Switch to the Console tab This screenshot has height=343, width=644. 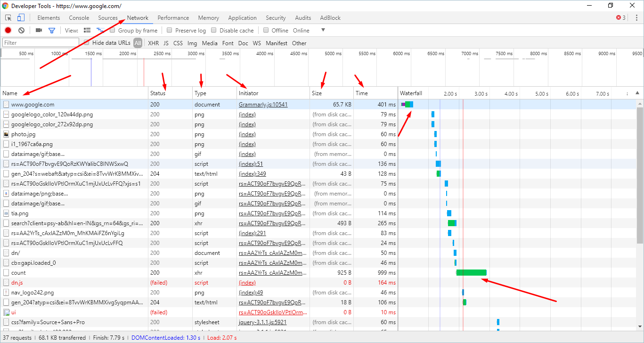point(79,18)
